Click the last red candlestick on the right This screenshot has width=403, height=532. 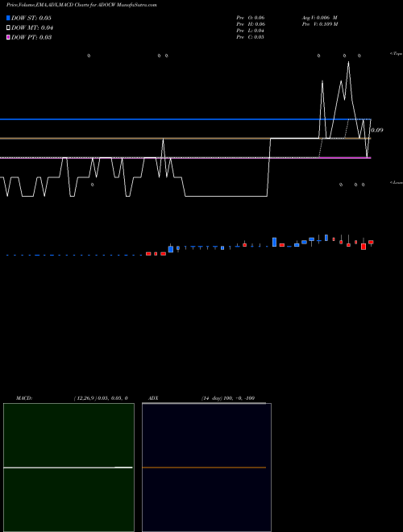(x=371, y=243)
